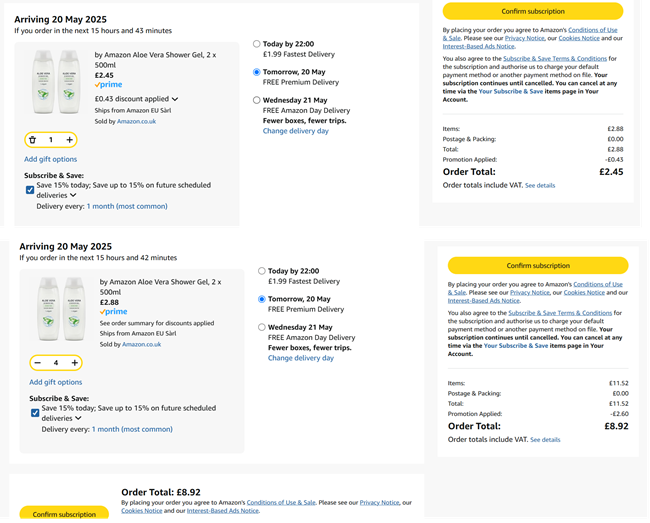Open Amazon.co.uk seller link for the £2.88 item

tap(141, 344)
